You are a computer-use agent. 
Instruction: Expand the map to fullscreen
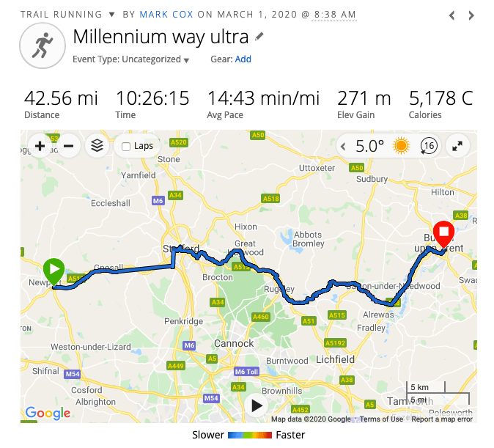[457, 146]
